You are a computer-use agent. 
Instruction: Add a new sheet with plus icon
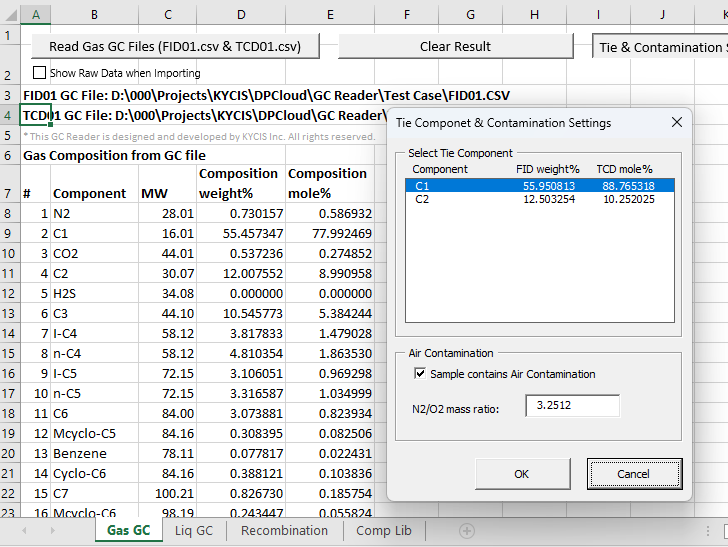pyautogui.click(x=467, y=531)
